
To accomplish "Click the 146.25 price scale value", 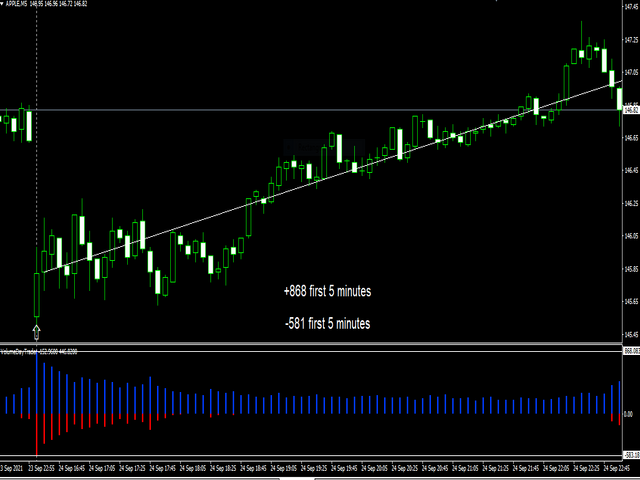I will point(631,203).
